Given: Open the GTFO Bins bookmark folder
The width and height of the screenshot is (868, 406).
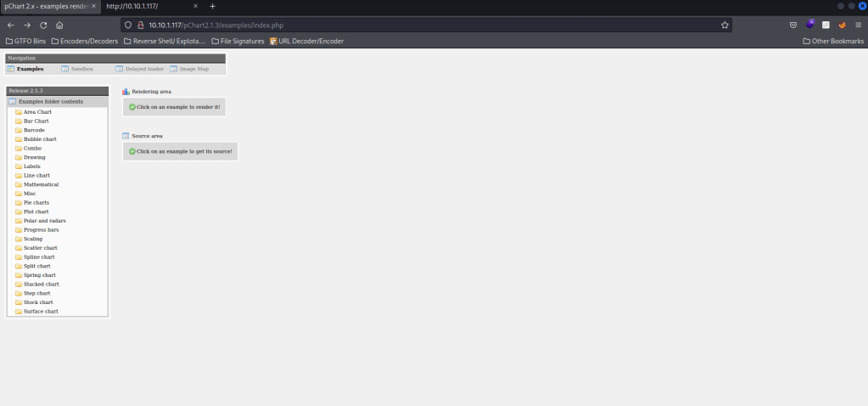Looking at the screenshot, I should (25, 41).
